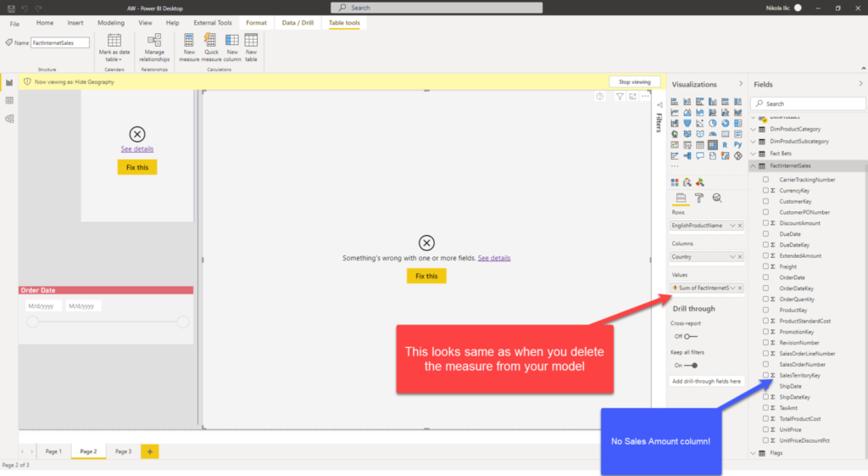Select the Decomposition tree visual
Image resolution: width=868 pixels, height=476 pixels.
pyautogui.click(x=687, y=156)
